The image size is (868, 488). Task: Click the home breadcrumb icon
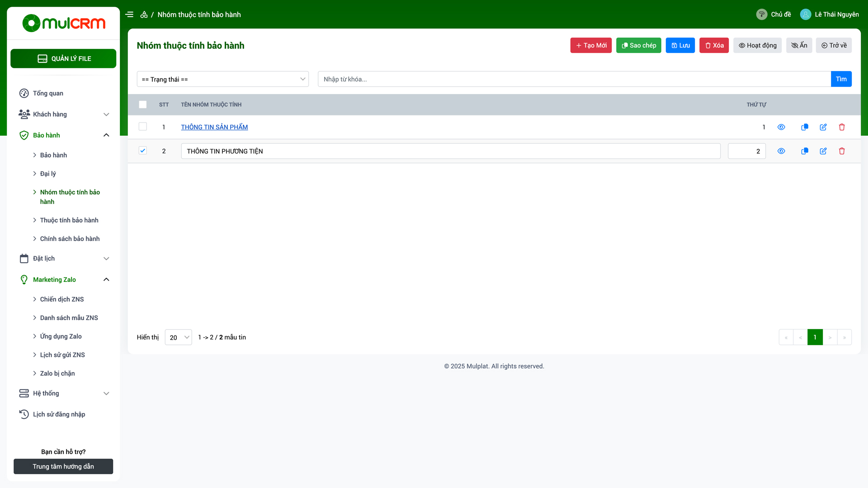[144, 14]
